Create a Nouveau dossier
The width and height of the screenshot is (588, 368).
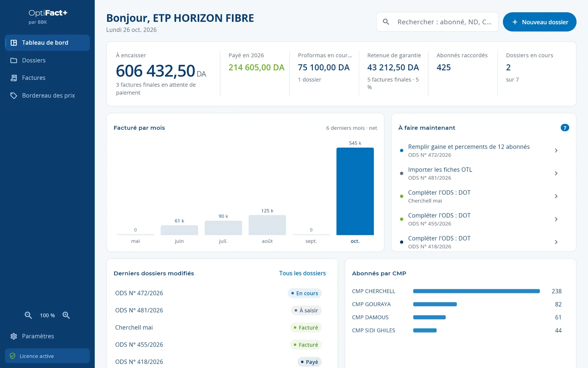[539, 22]
